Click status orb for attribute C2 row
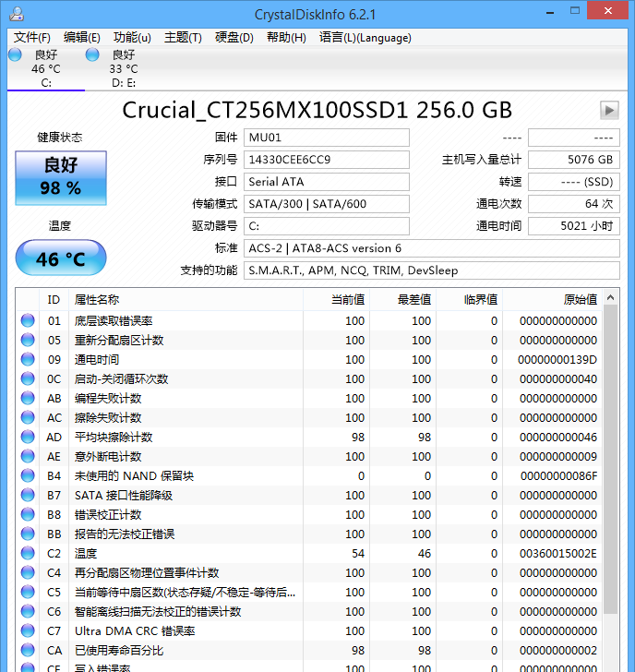The width and height of the screenshot is (635, 672). (x=28, y=553)
